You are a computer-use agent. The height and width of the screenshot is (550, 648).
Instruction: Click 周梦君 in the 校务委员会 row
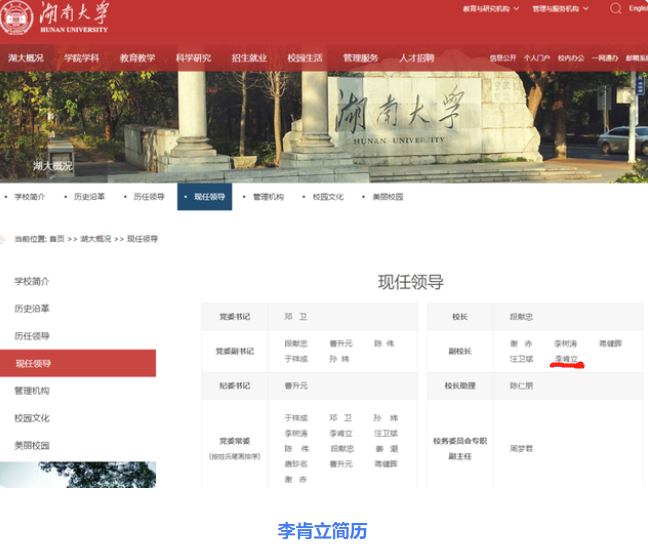coord(521,449)
